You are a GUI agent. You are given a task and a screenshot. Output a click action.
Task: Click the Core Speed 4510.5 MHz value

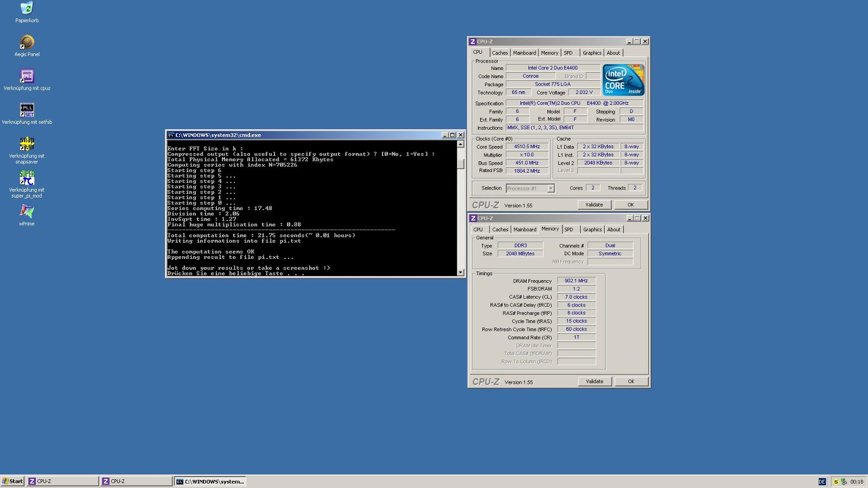pos(527,147)
